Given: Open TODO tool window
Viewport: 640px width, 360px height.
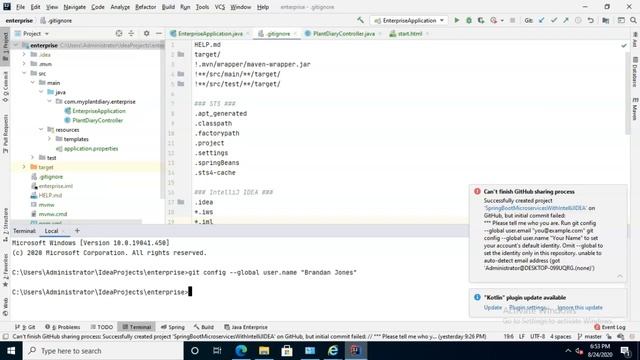Looking at the screenshot, I should pos(102,327).
